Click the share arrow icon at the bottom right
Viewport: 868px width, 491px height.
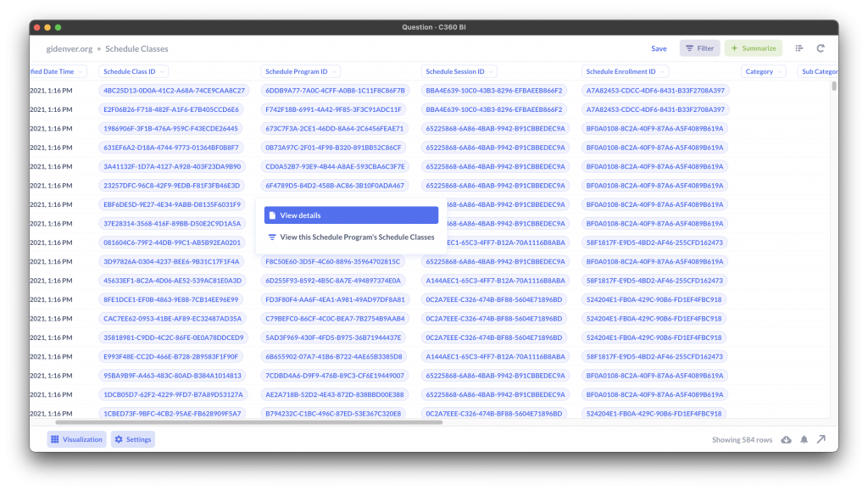pos(821,439)
